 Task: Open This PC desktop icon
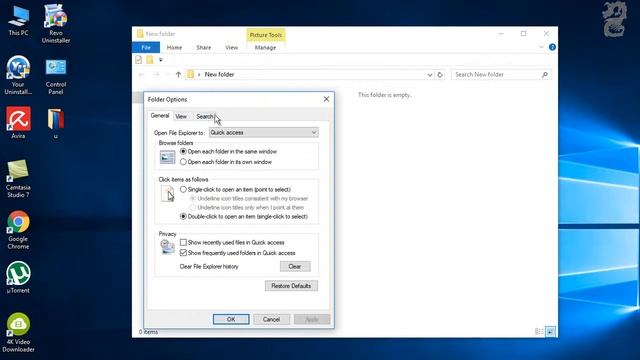click(x=18, y=21)
